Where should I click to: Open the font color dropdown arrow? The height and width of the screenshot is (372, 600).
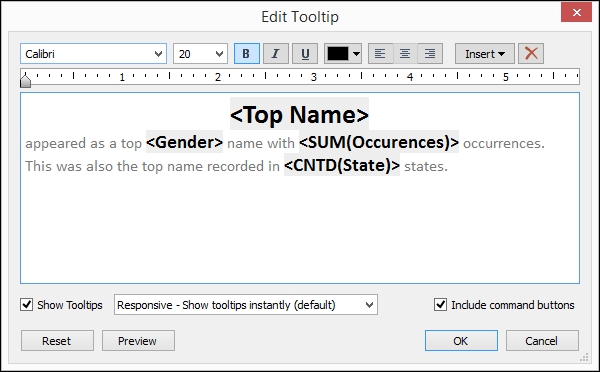[x=356, y=54]
